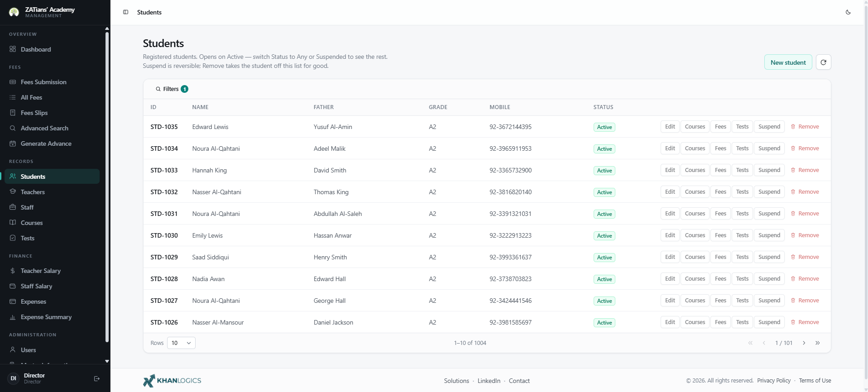The width and height of the screenshot is (868, 392).
Task: Open Courses for Nasser Al-Qahtani STD-1032
Action: click(x=695, y=192)
